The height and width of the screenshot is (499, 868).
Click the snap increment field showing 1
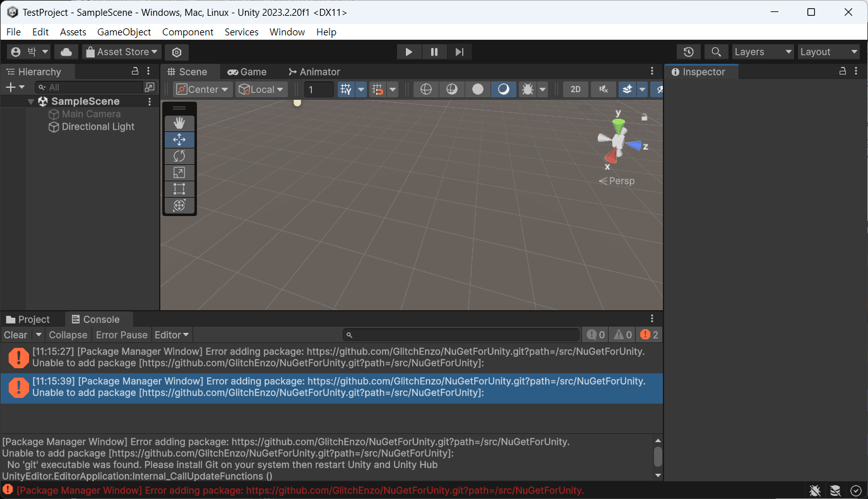click(319, 90)
